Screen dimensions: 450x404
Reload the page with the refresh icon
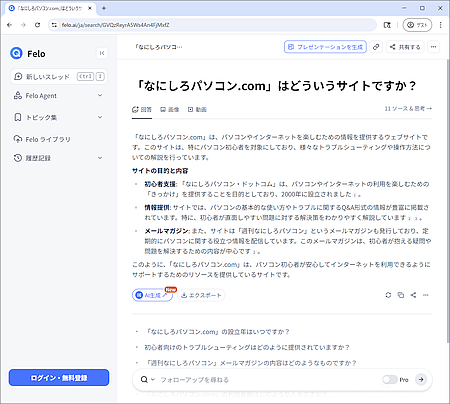(37, 25)
